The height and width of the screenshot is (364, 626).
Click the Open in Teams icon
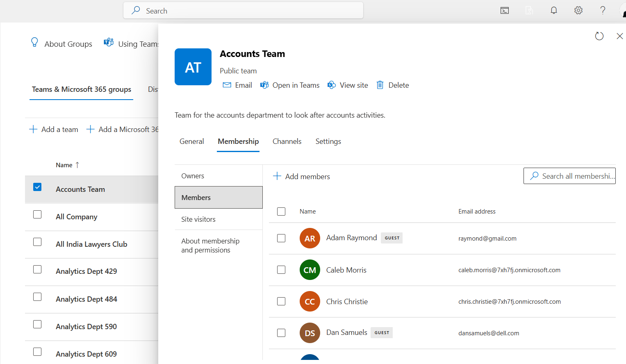coord(264,85)
